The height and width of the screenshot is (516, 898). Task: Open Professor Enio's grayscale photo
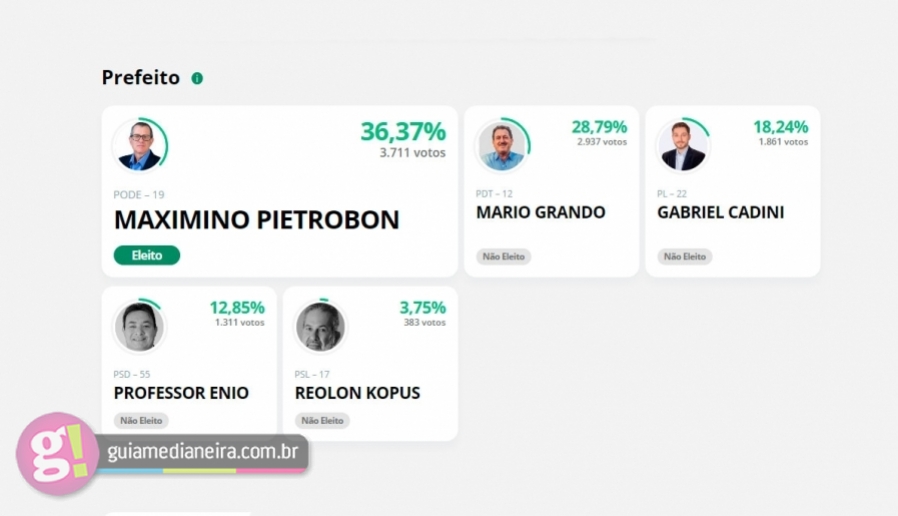point(139,326)
